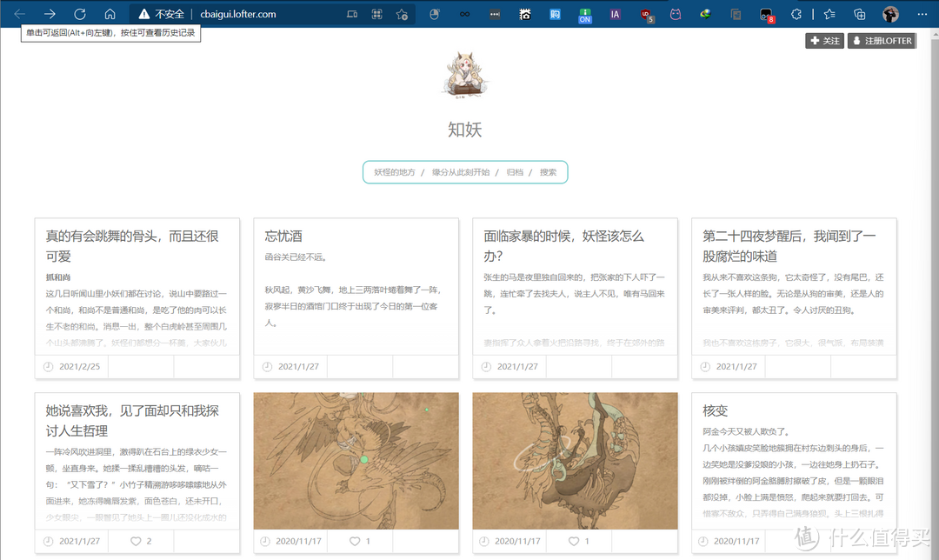This screenshot has height=560, width=939.
Task: Click the browser forward arrow
Action: 50,14
